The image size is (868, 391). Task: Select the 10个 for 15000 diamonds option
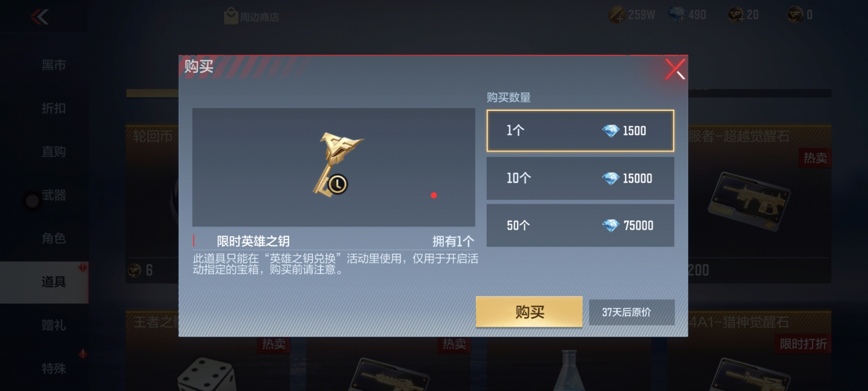tap(580, 178)
